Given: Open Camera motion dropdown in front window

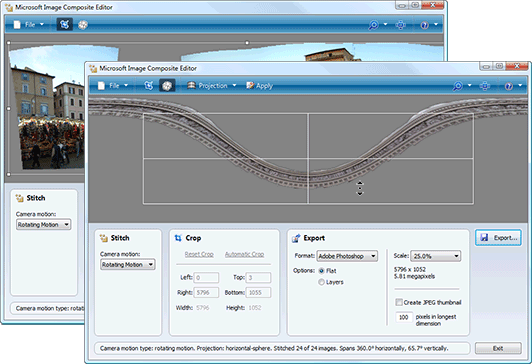Looking at the screenshot, I should coord(128,265).
